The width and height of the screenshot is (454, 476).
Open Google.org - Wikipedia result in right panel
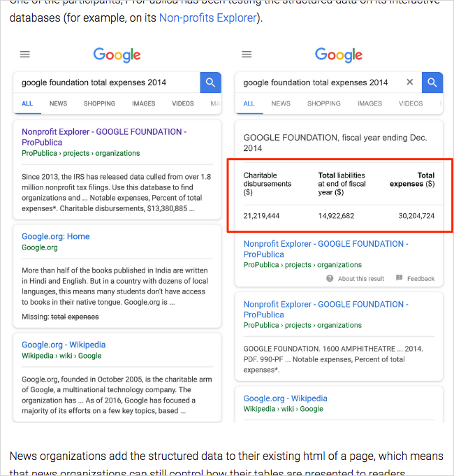pos(286,398)
